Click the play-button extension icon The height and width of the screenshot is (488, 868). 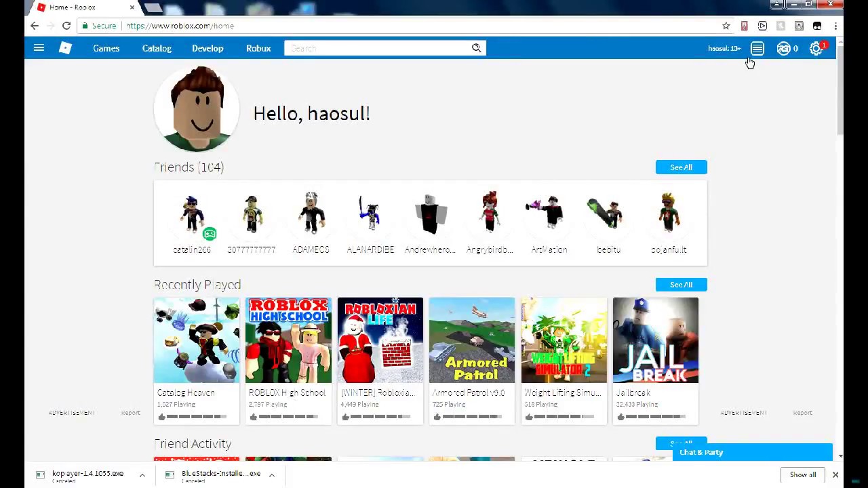pos(763,26)
